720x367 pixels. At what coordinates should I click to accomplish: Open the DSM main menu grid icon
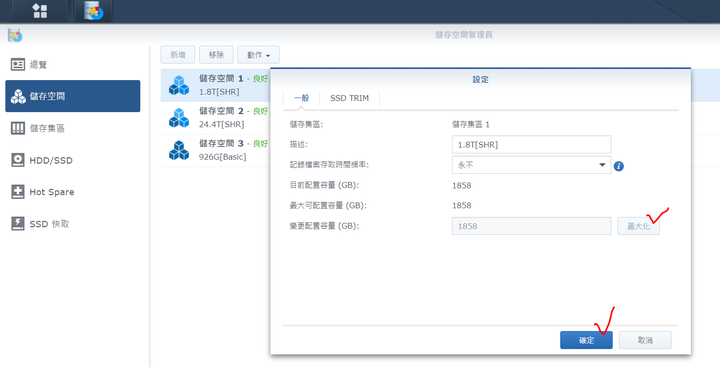(x=40, y=11)
